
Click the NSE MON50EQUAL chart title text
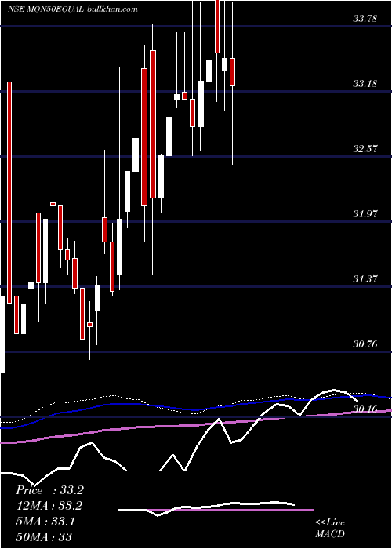click(45, 9)
